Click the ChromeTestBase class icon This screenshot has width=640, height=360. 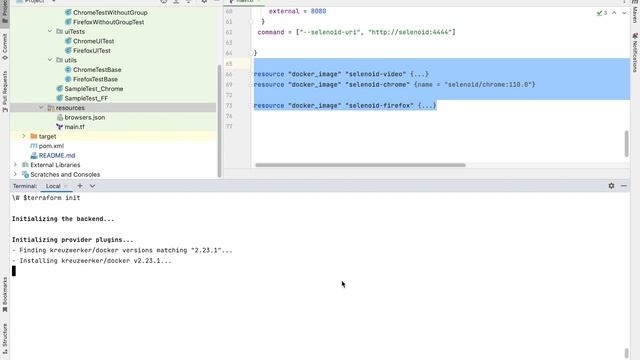[68, 70]
